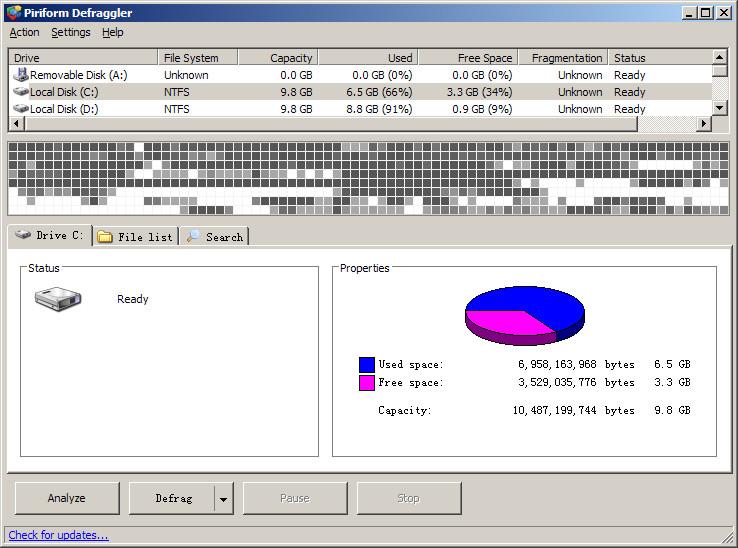Open the Settings menu
738x548 pixels.
coord(71,32)
